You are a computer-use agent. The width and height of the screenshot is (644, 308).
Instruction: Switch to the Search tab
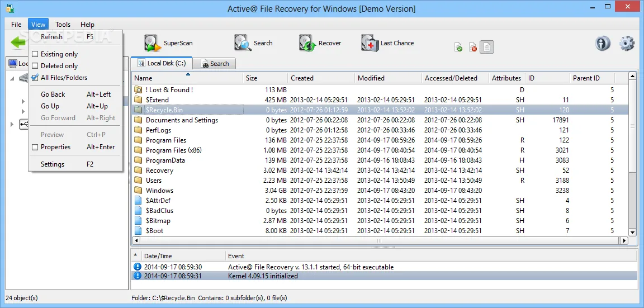pyautogui.click(x=215, y=64)
